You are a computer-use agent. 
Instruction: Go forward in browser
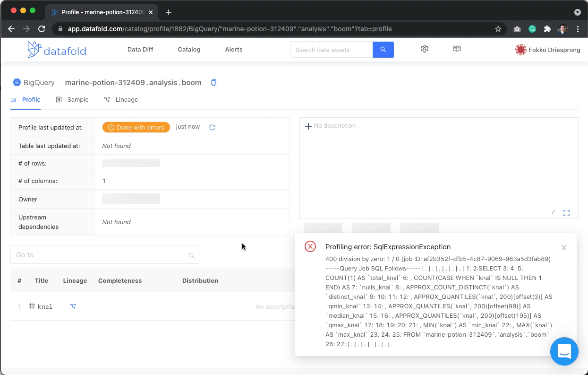click(x=26, y=29)
